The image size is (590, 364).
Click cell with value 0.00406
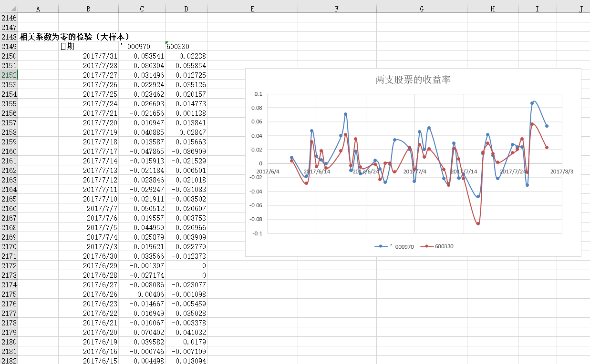[142, 294]
